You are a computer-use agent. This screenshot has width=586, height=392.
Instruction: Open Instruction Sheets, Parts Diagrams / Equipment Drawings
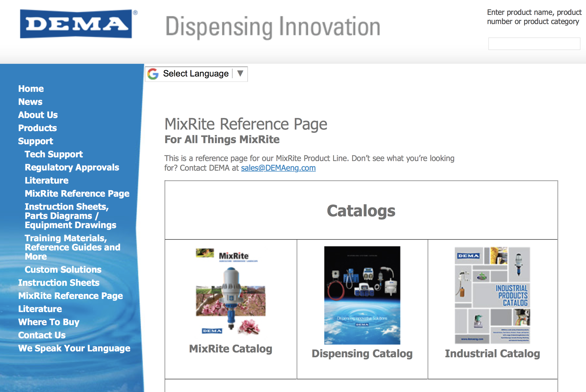coord(71,216)
